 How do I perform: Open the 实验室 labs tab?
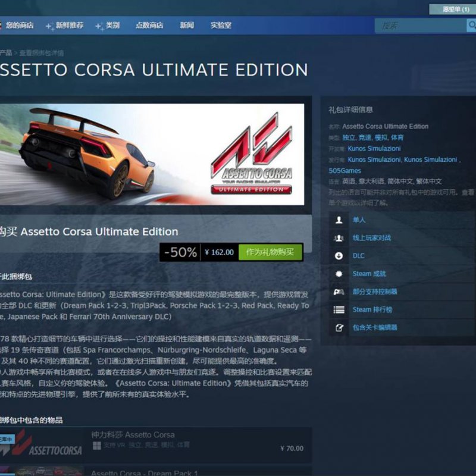(x=221, y=25)
